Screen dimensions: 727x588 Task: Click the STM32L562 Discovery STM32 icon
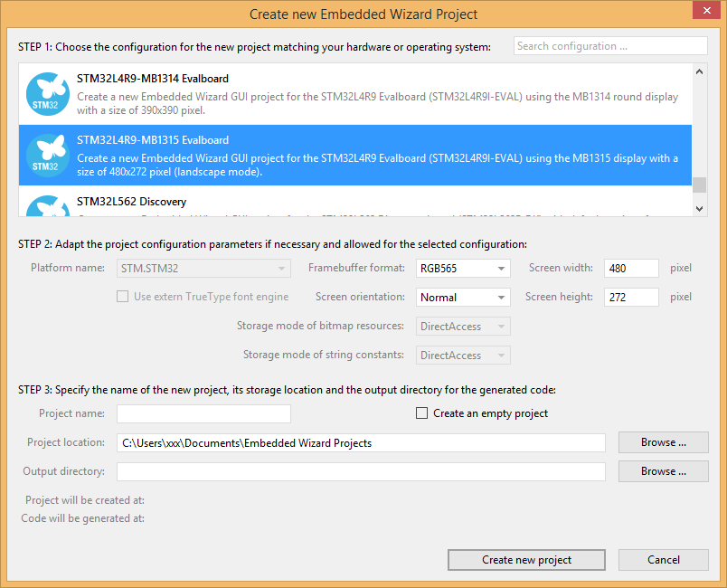pos(47,206)
